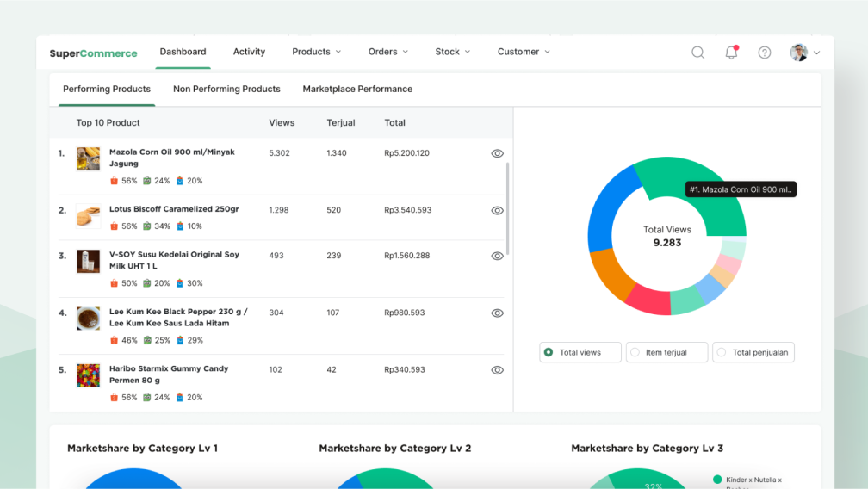868x489 pixels.
Task: Click the V-SOY milk carton thumbnail
Action: [88, 261]
